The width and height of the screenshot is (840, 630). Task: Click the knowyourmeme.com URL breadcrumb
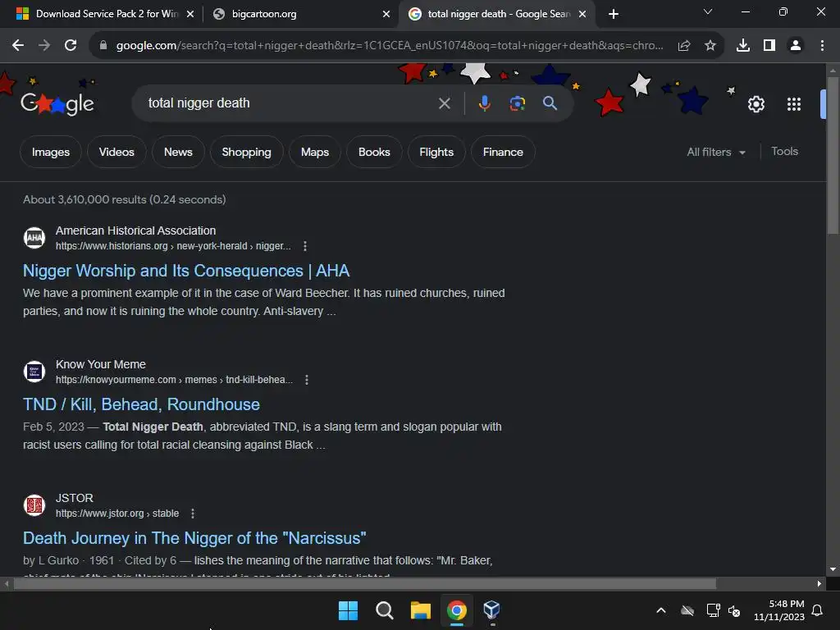(x=174, y=380)
